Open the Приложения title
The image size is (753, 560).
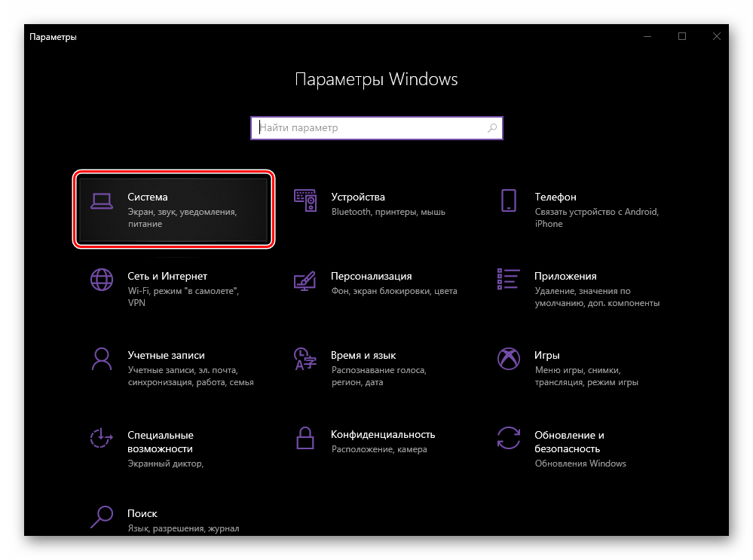565,276
